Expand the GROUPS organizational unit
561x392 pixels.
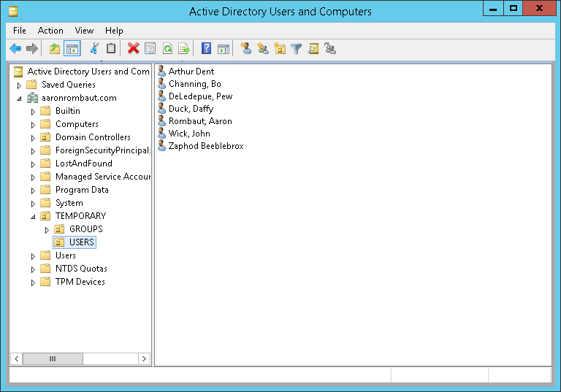(47, 230)
